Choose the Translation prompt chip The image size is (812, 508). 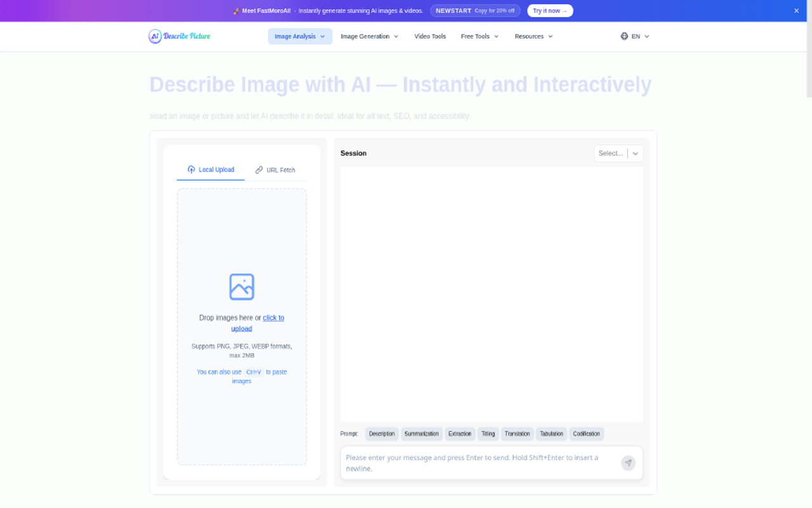[517, 434]
